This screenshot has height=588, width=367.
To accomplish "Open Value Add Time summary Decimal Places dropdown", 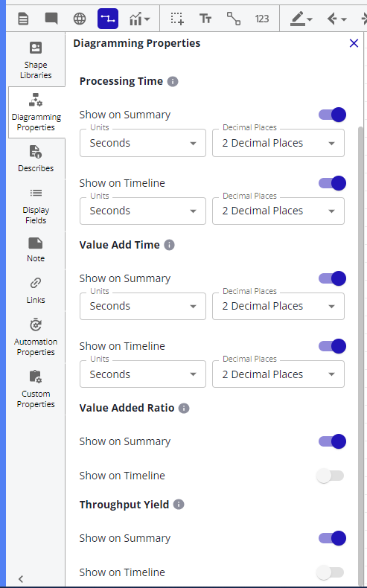I will pos(278,306).
